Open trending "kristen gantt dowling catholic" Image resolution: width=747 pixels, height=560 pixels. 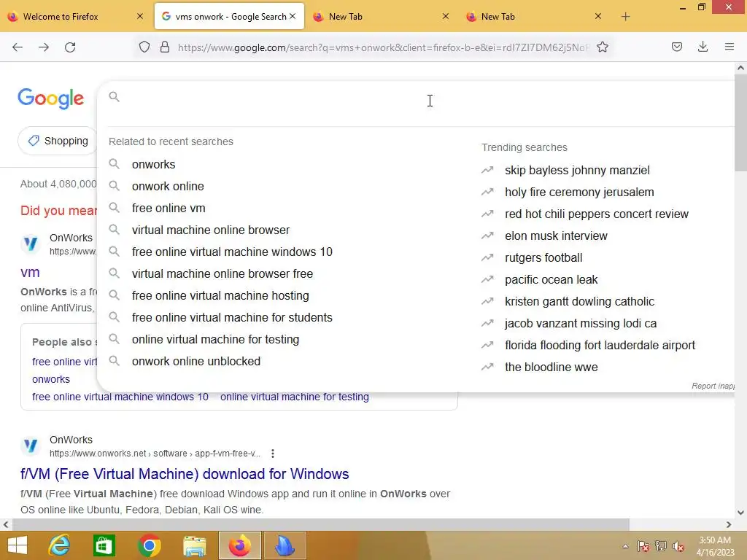coord(579,301)
